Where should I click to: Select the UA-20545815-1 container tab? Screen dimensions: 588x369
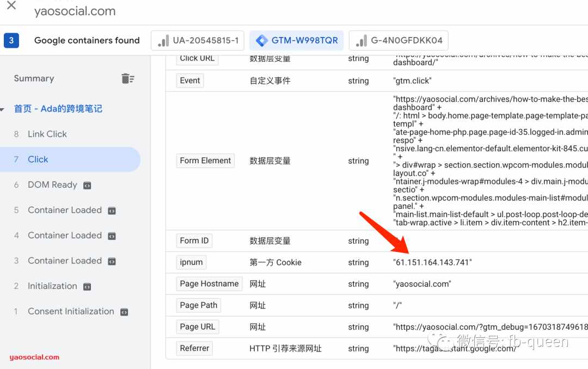click(x=198, y=40)
